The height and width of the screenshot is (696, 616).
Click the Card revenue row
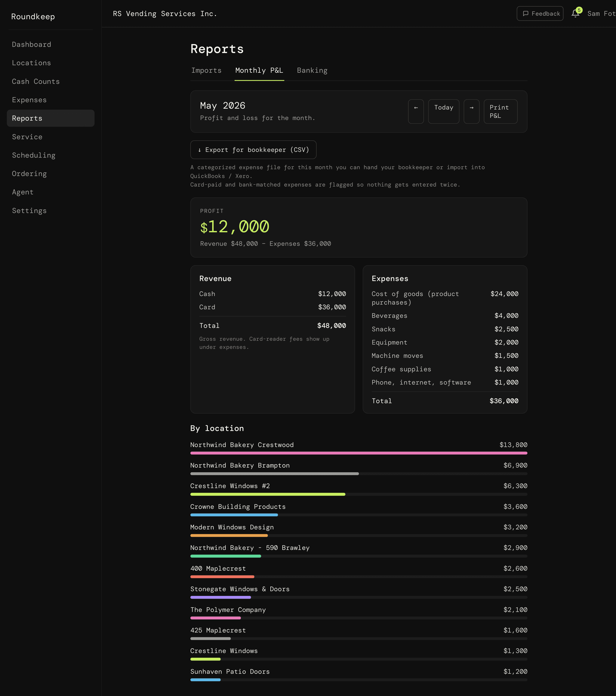coord(272,307)
